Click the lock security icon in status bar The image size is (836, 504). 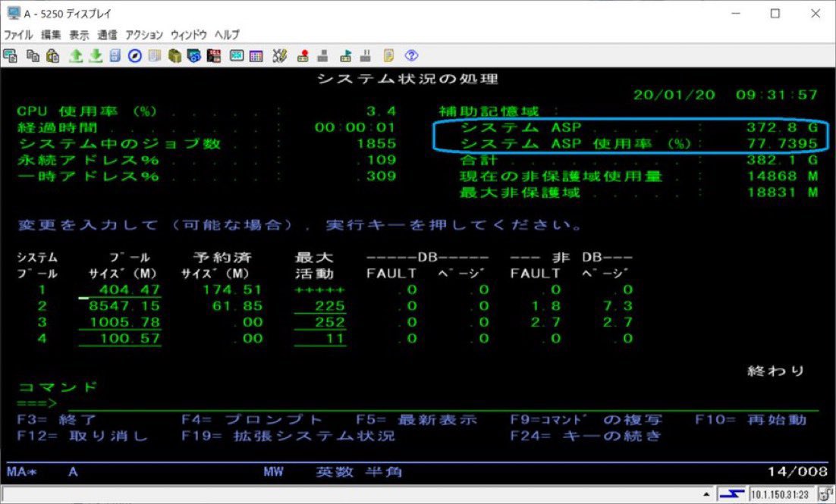tap(826, 494)
